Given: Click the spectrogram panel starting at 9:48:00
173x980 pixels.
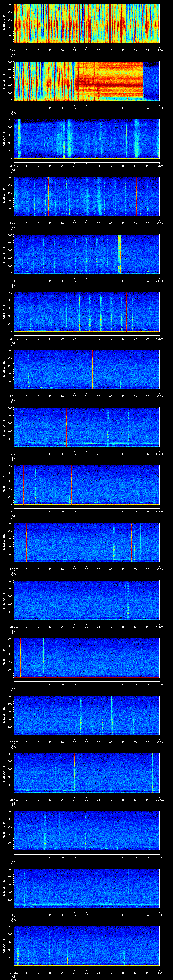Looking at the screenshot, I should click(x=86, y=139).
